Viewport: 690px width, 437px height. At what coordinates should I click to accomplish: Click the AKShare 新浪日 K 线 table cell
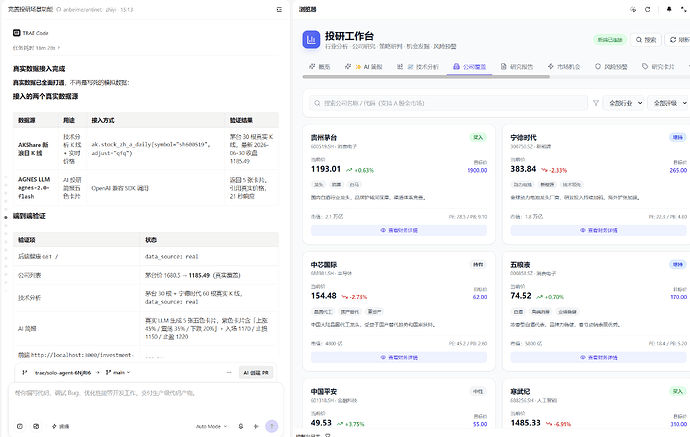(36, 149)
